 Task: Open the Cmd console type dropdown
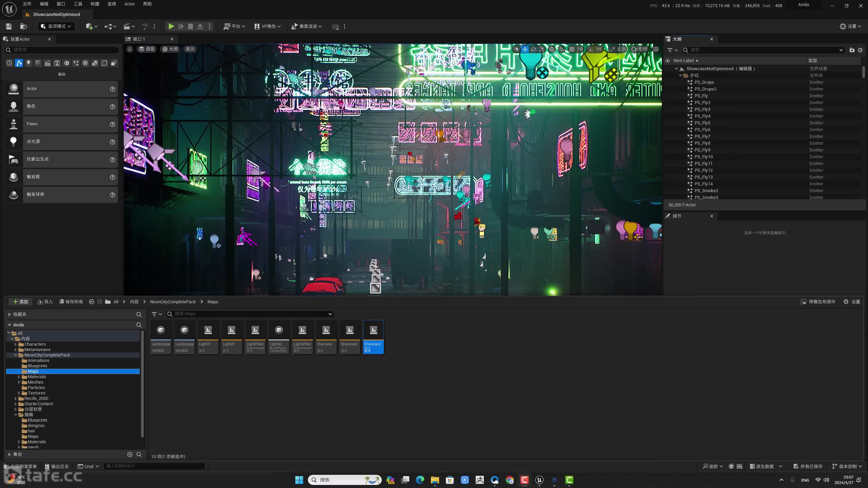pos(88,466)
